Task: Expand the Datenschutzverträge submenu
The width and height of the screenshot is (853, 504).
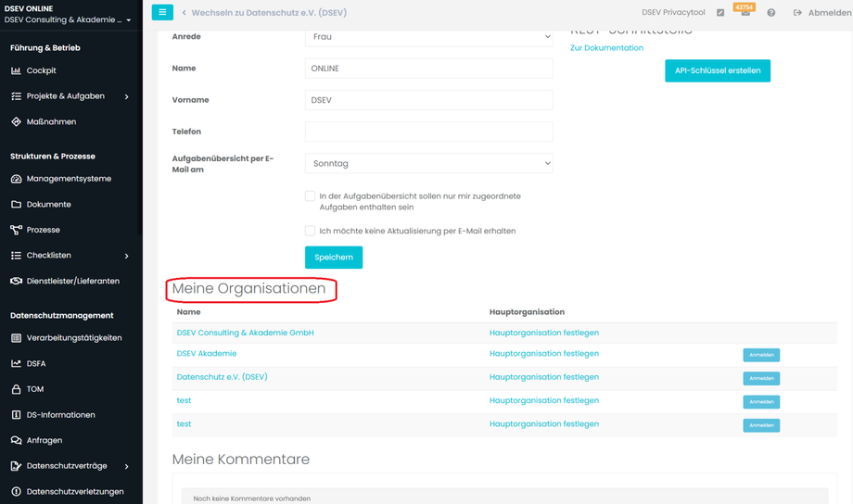Action: click(x=127, y=466)
